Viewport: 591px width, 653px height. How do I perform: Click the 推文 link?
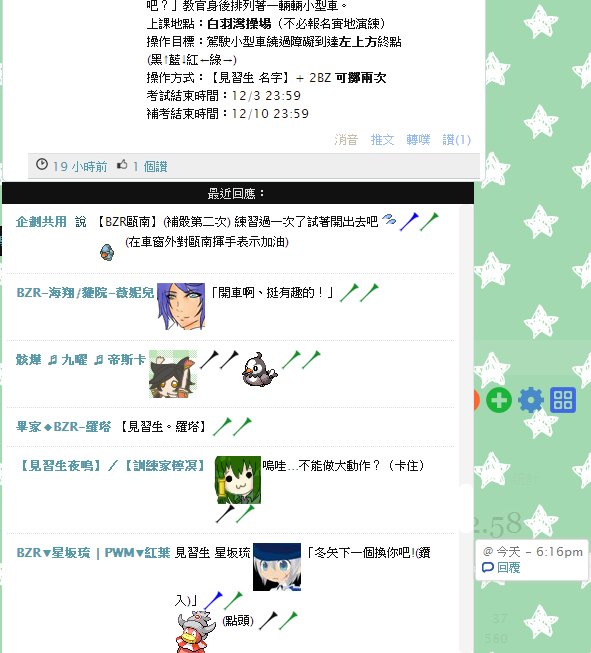coord(382,140)
